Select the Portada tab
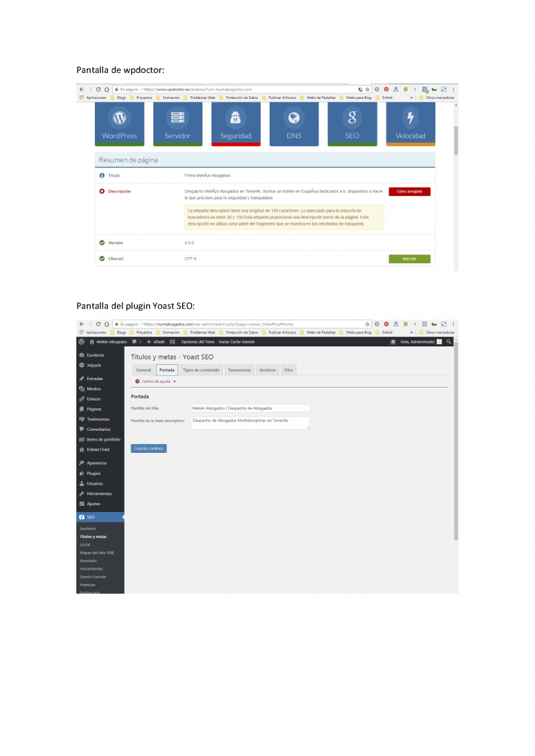This screenshot has width=535, height=756. pyautogui.click(x=167, y=370)
